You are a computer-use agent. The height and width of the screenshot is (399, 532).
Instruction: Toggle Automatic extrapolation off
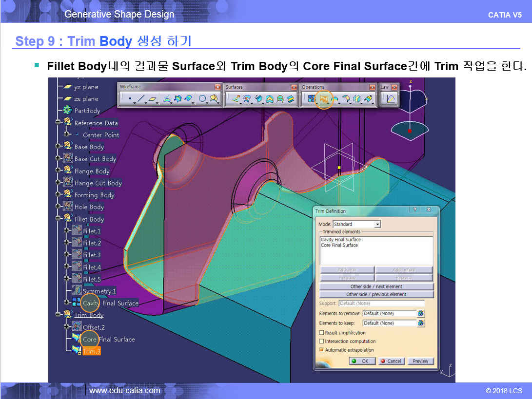[321, 350]
